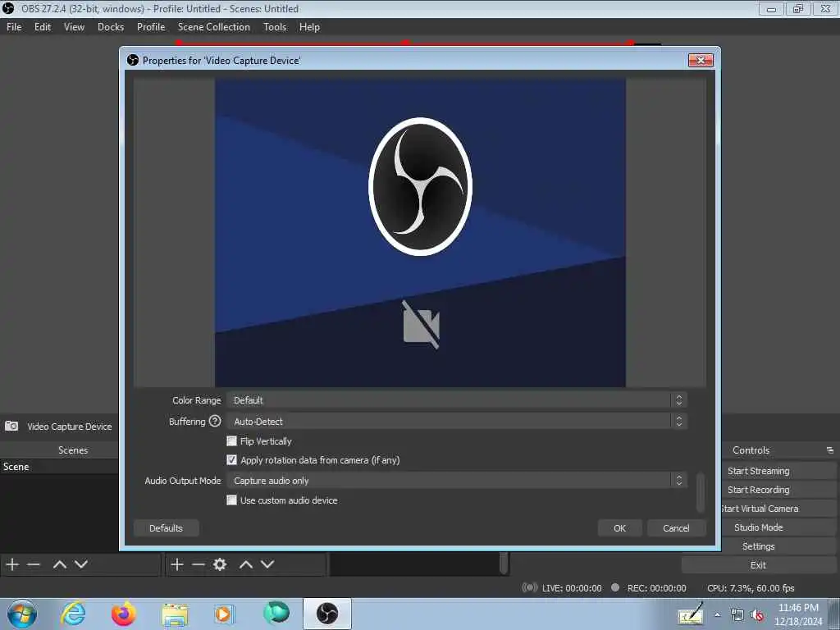Screen dimensions: 840x630
Task: Open File Explorer from taskbar
Action: [175, 614]
